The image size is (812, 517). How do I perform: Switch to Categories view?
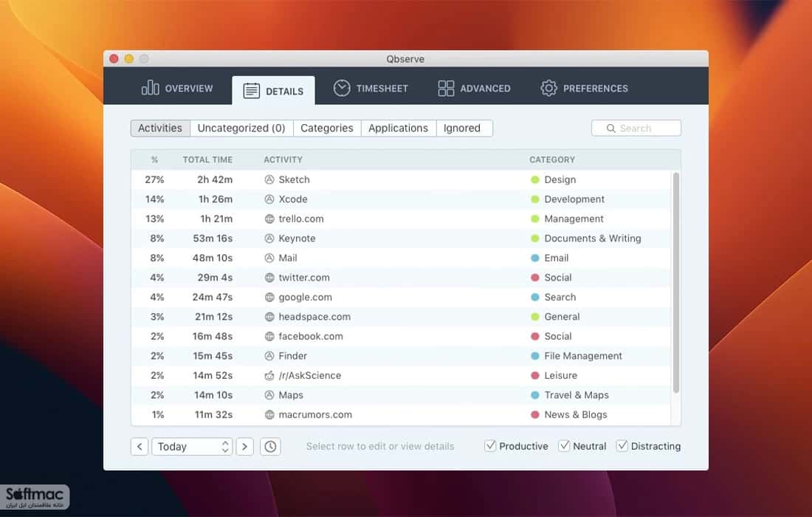click(x=327, y=128)
